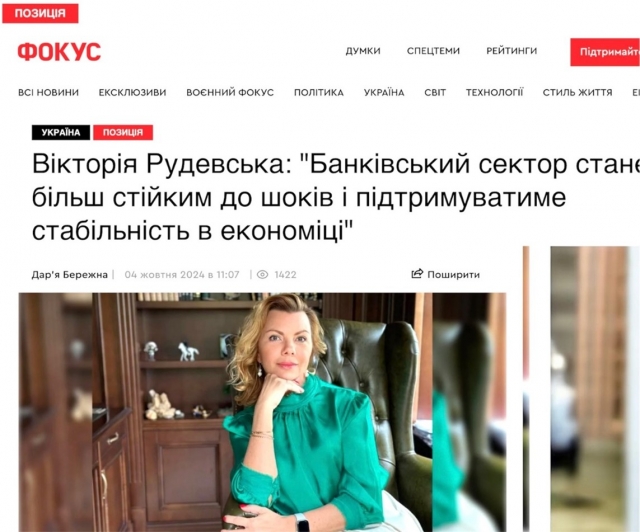The image size is (640, 532).
Task: Open the ДУМКИ menu item
Action: tap(363, 51)
